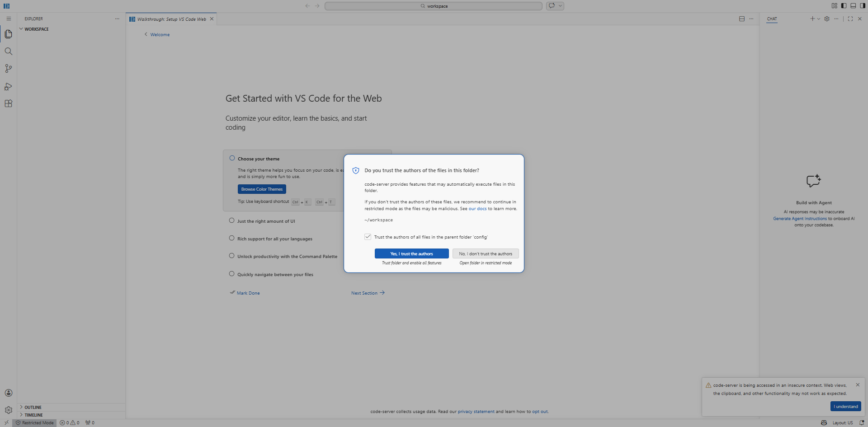Image resolution: width=868 pixels, height=427 pixels.
Task: Switch to the Walkthrough: Setup VS Code Web tab
Action: [170, 19]
